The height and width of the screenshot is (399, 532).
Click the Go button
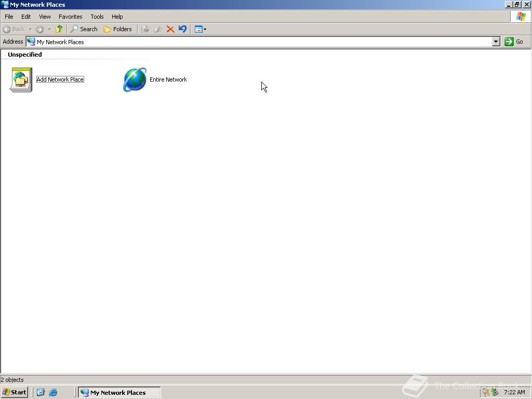pos(514,42)
